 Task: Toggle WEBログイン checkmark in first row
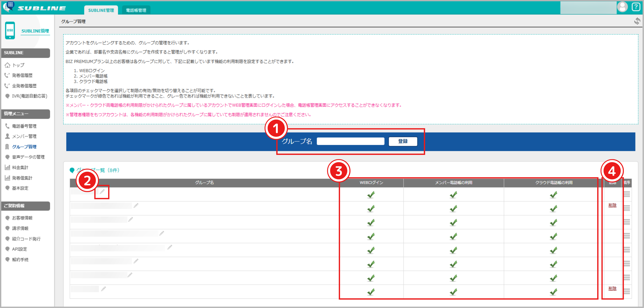tap(371, 195)
